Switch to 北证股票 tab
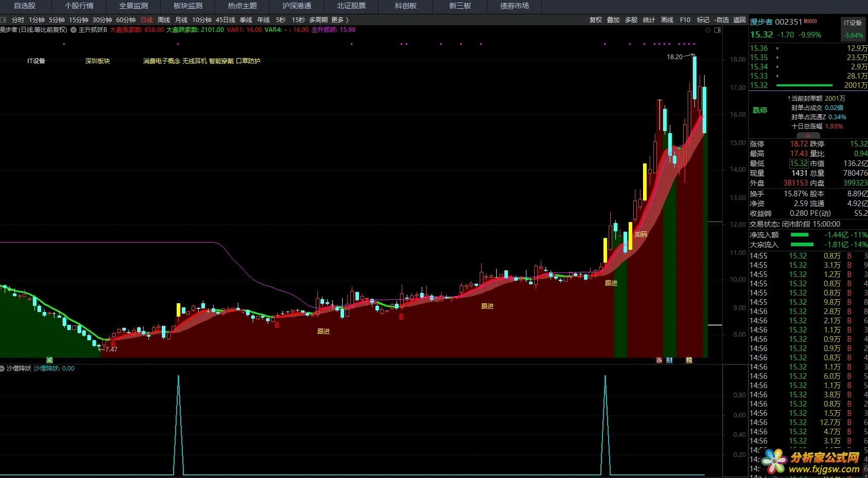 point(351,6)
